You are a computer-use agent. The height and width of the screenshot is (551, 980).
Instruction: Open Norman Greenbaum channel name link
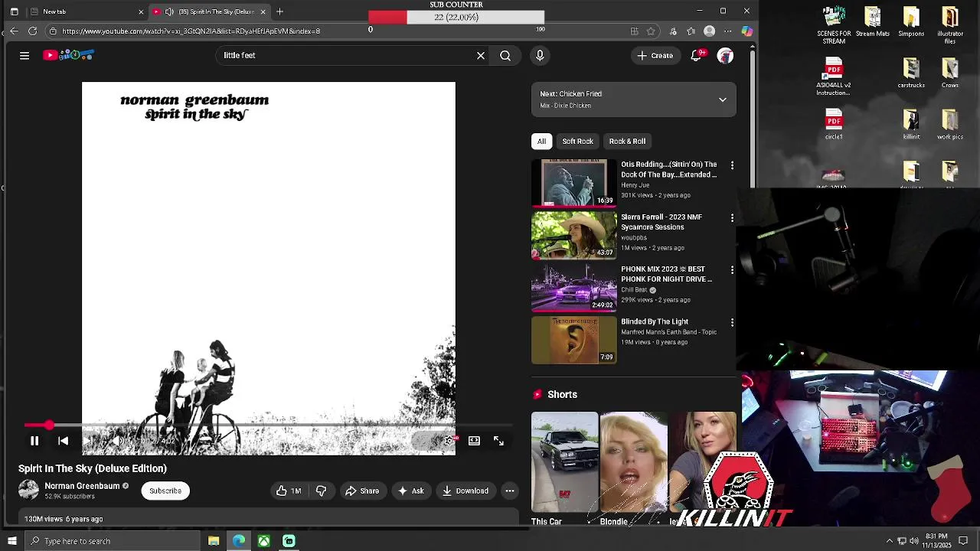82,486
